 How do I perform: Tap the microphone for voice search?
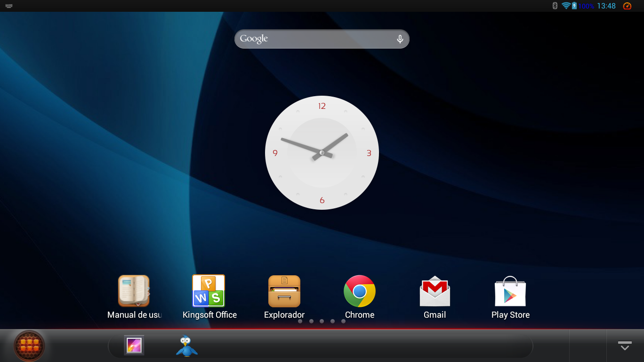[x=400, y=39]
